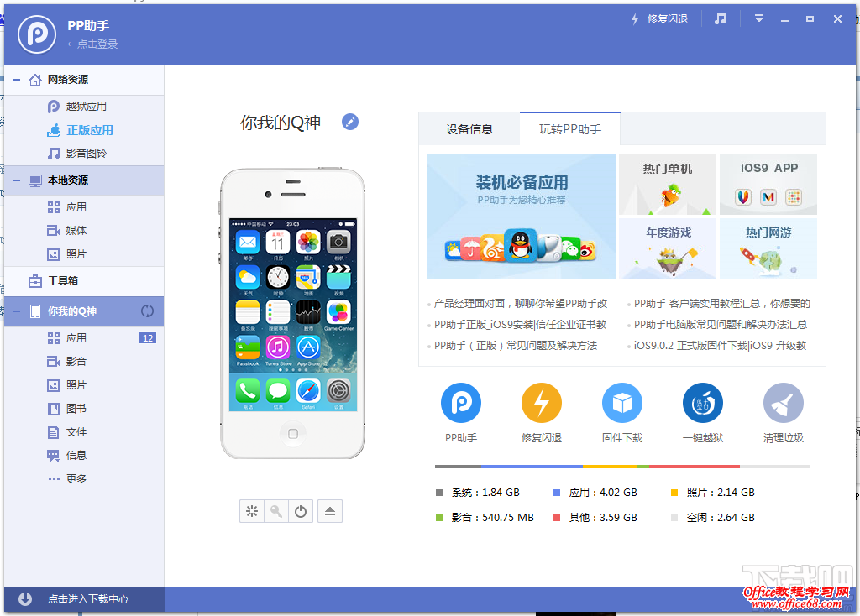Click 更多 to show more items

(76, 479)
